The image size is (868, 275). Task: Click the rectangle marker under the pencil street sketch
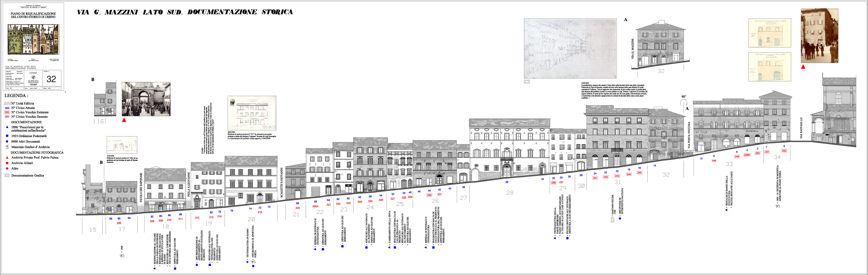pos(527,82)
